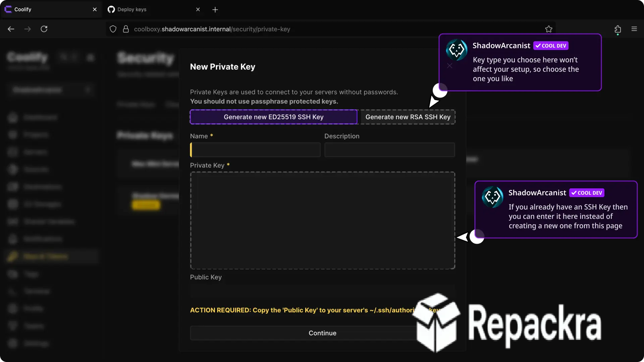Screen dimensions: 644x362
Task: Click the address bar URL
Action: click(x=212, y=29)
